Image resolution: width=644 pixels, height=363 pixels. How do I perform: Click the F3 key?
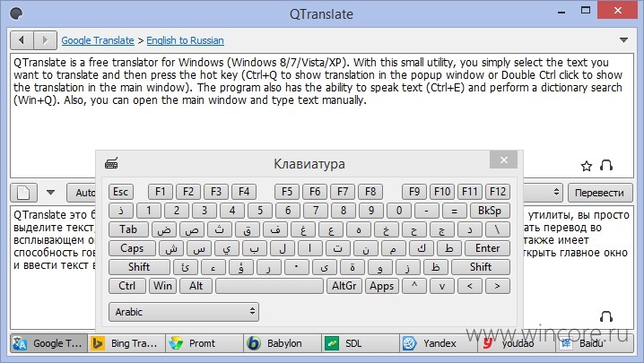[x=216, y=192]
